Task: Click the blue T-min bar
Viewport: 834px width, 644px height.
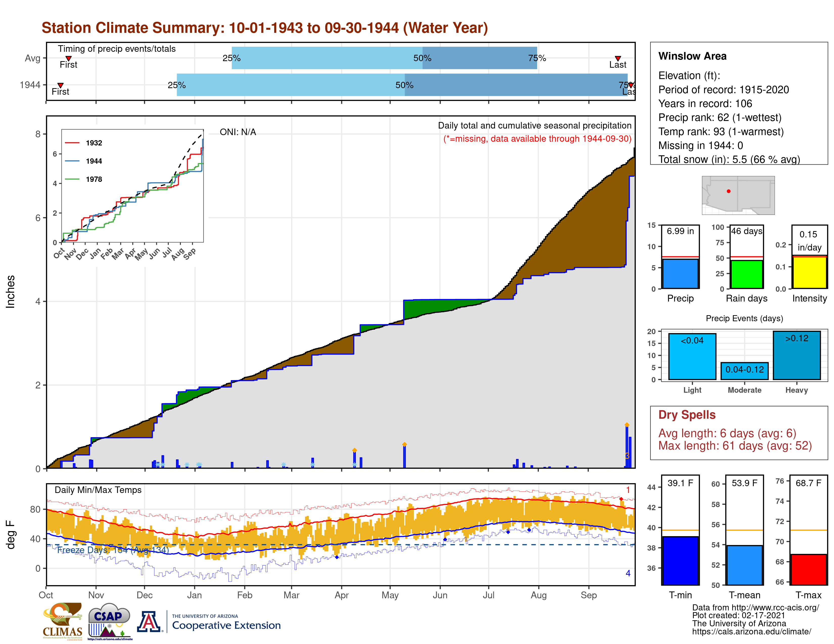Action: (x=681, y=560)
